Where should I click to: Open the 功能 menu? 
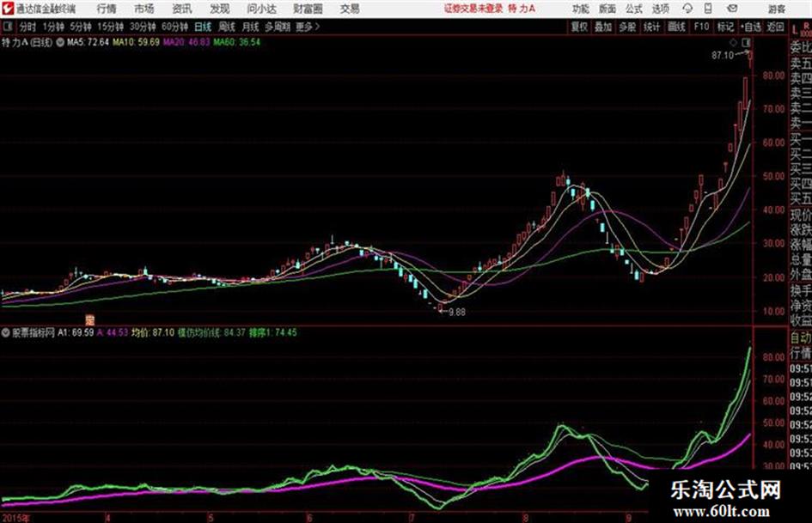pos(581,9)
